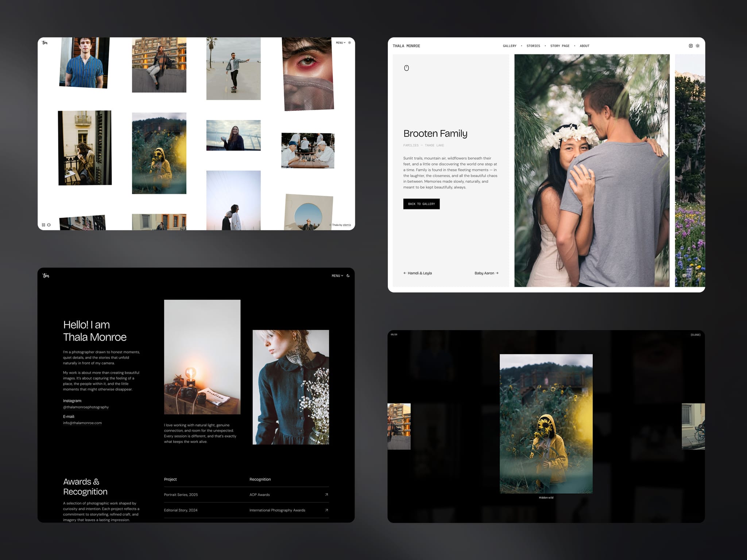Go to next story Baby Aaron
747x560 pixels.
[486, 273]
